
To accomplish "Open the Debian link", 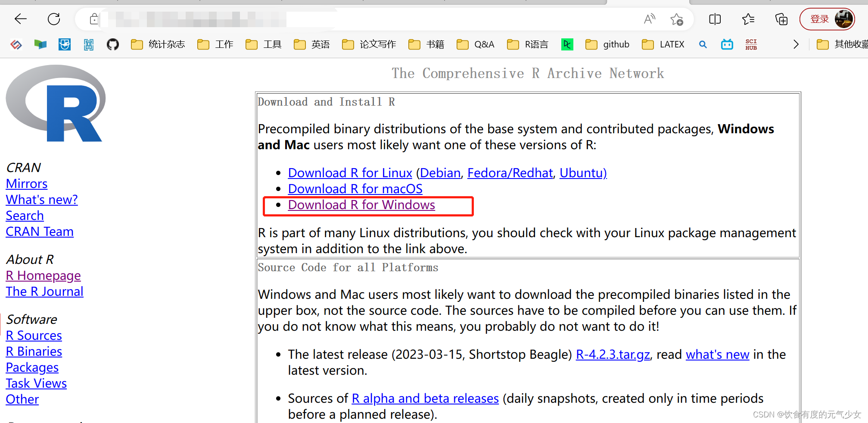I will [440, 173].
